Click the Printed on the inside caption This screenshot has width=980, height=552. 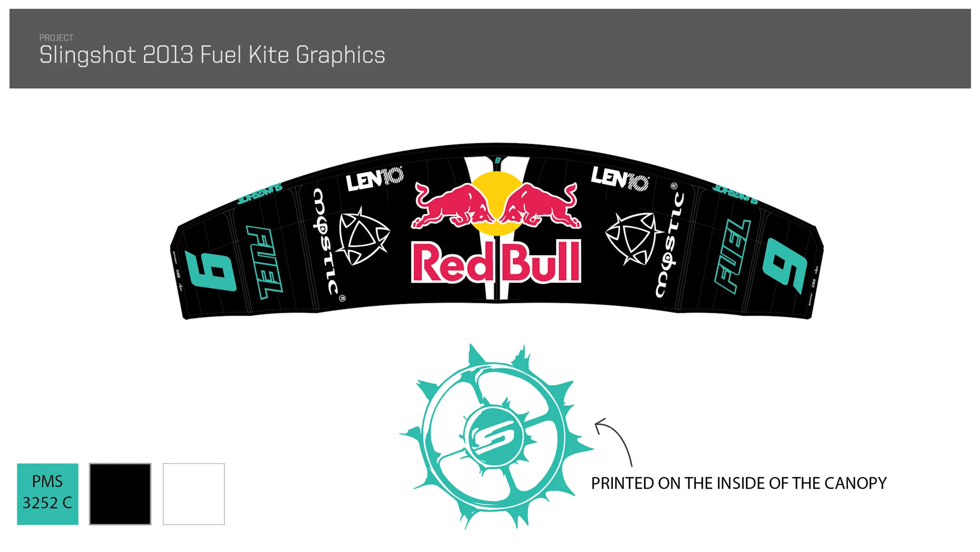pos(739,483)
